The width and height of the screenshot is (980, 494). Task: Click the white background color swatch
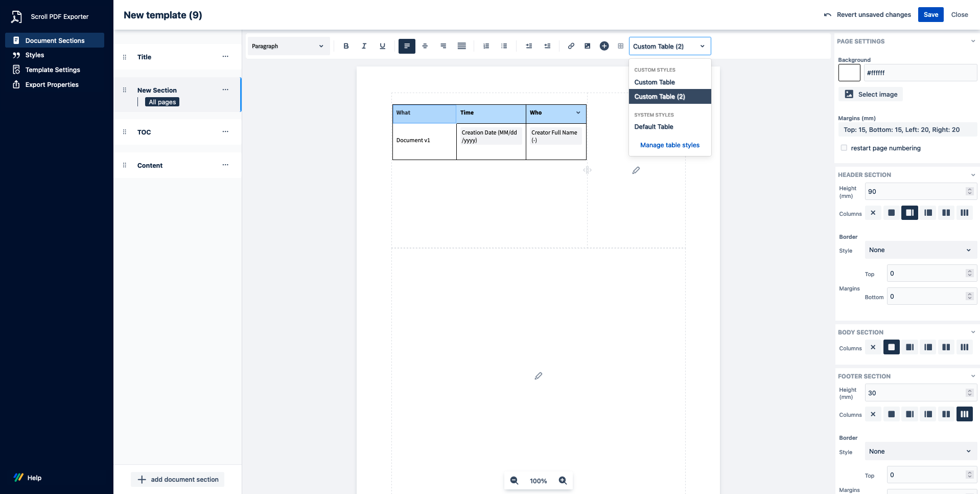(x=849, y=73)
